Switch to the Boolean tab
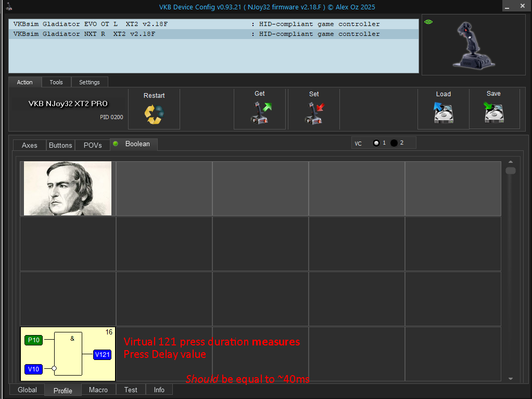 [134, 144]
